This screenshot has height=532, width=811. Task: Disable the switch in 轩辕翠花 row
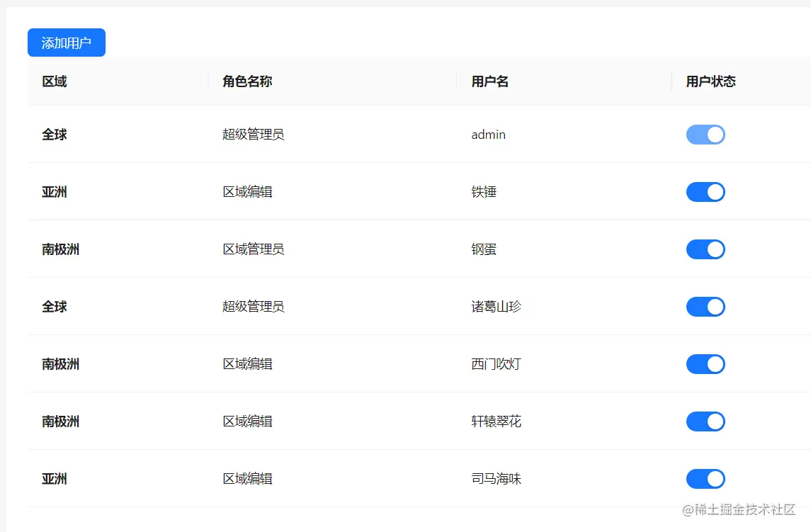pyautogui.click(x=705, y=421)
